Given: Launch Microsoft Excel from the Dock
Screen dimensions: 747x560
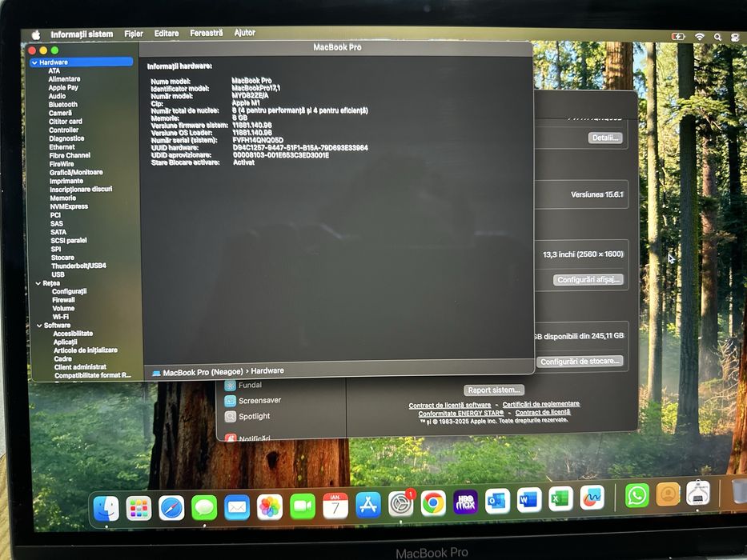Looking at the screenshot, I should tap(560, 499).
